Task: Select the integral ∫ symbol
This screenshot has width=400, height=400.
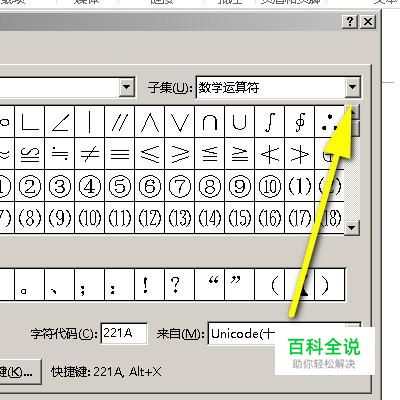Action: tap(270, 122)
